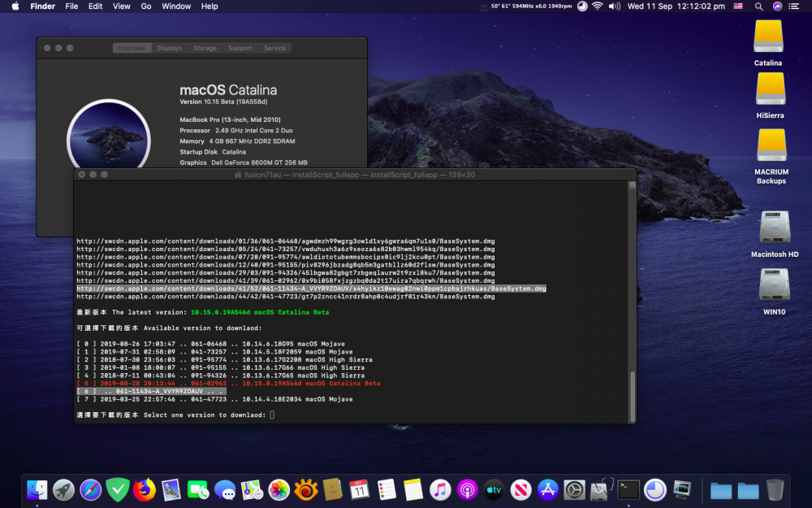Launch Launchpad rocket icon in Dock
Viewport: 812px width, 508px height.
pyautogui.click(x=63, y=489)
